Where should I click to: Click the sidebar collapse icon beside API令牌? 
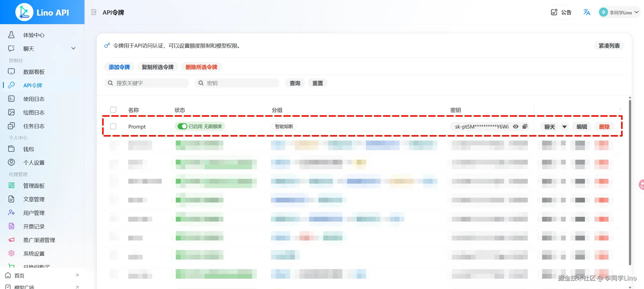(x=94, y=12)
